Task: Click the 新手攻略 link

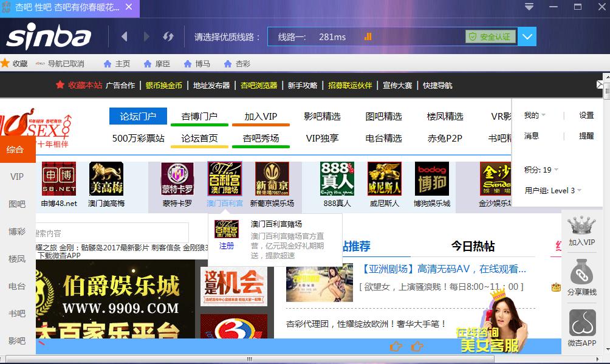Action: 303,85
